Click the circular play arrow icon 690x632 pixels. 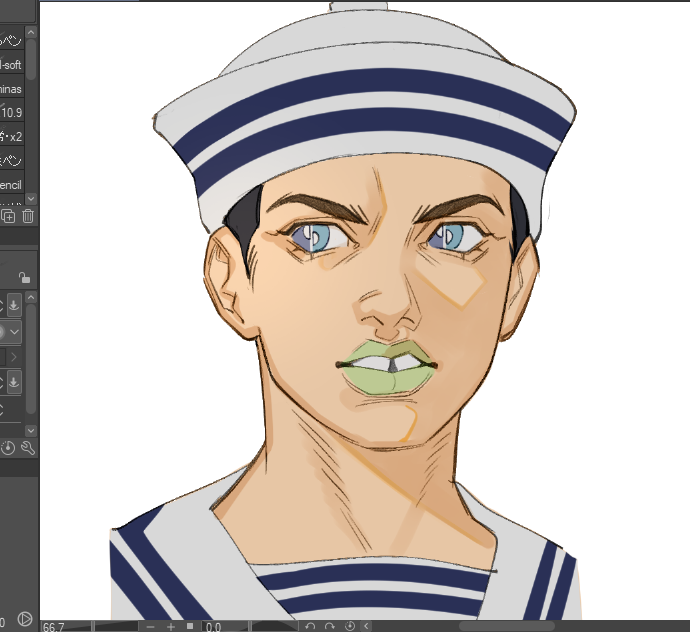tap(25, 619)
